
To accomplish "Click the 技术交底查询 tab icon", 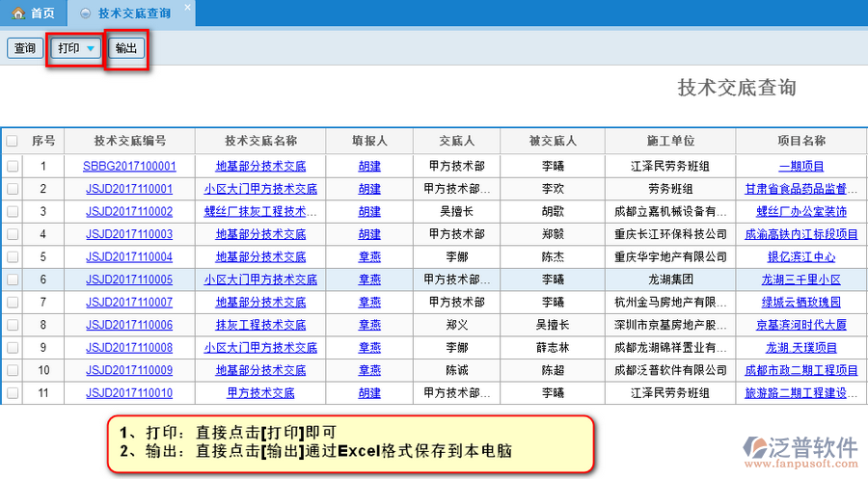I will pyautogui.click(x=86, y=13).
